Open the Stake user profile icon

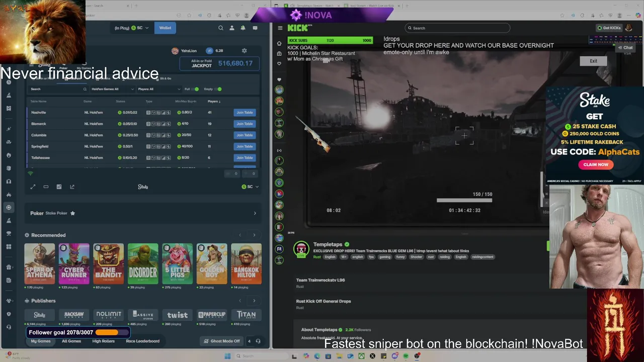click(x=232, y=28)
